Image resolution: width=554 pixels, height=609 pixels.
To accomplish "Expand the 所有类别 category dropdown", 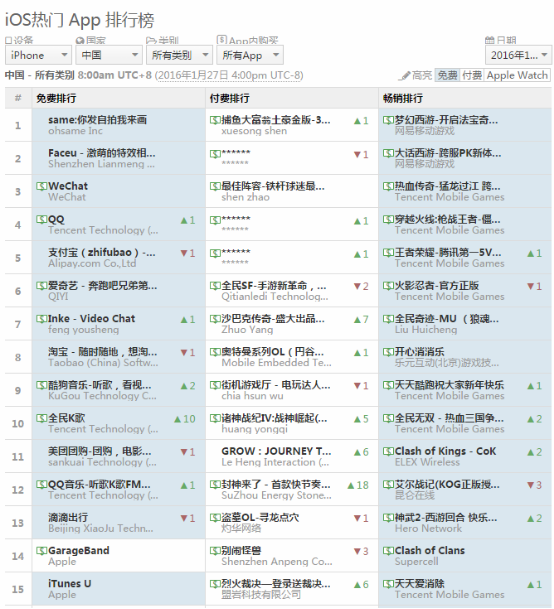I will 179,55.
